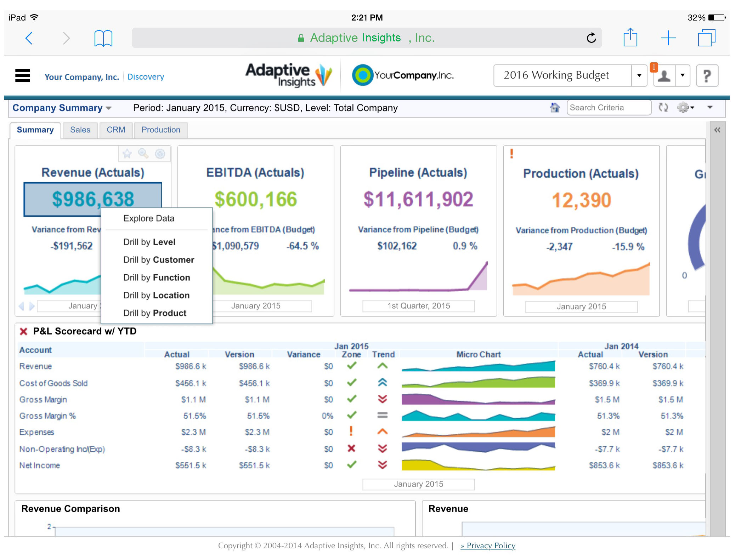Click the refresh arrows icon in the dashboard toolbar
This screenshot has width=741, height=560.
tap(663, 107)
